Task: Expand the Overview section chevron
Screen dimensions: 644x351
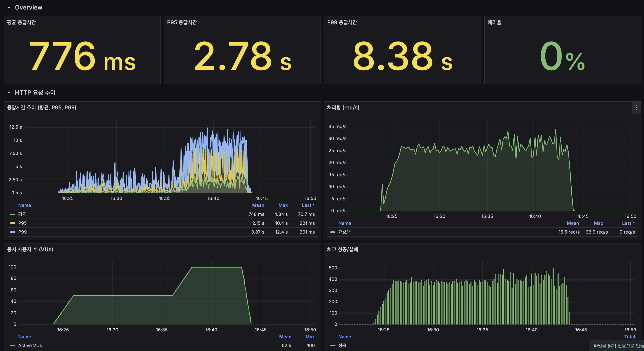Action: pos(9,7)
